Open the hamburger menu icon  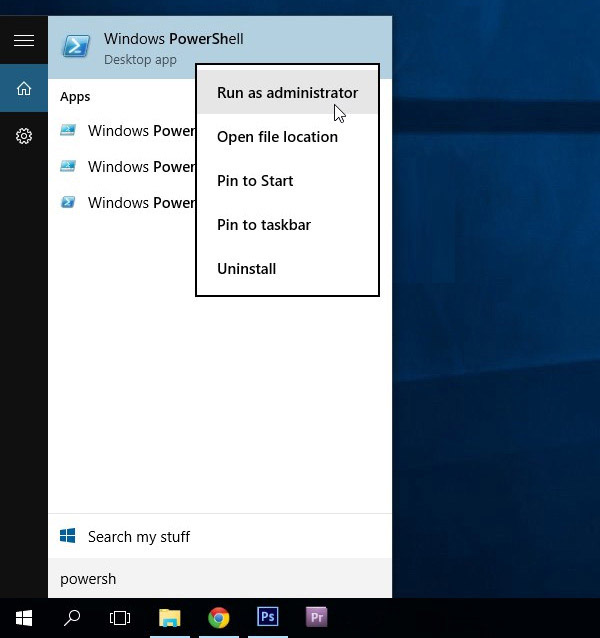24,40
